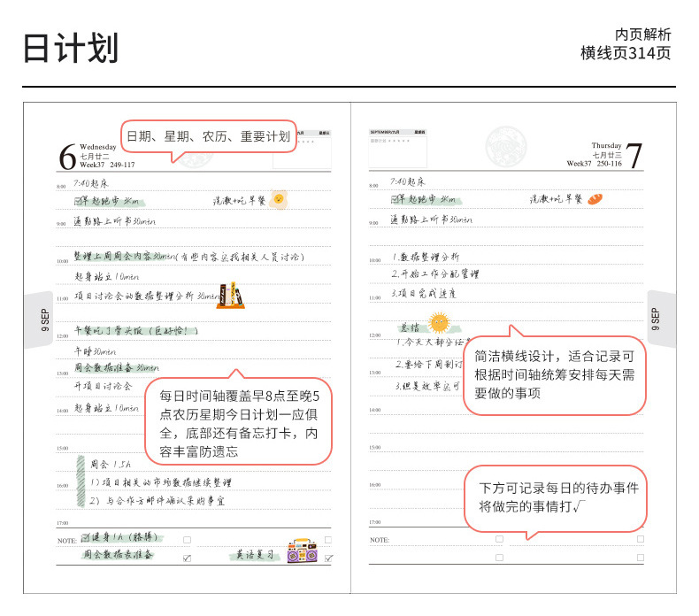Click the '日计划' page title
Image resolution: width=699 pixels, height=616 pixels.
(x=71, y=48)
